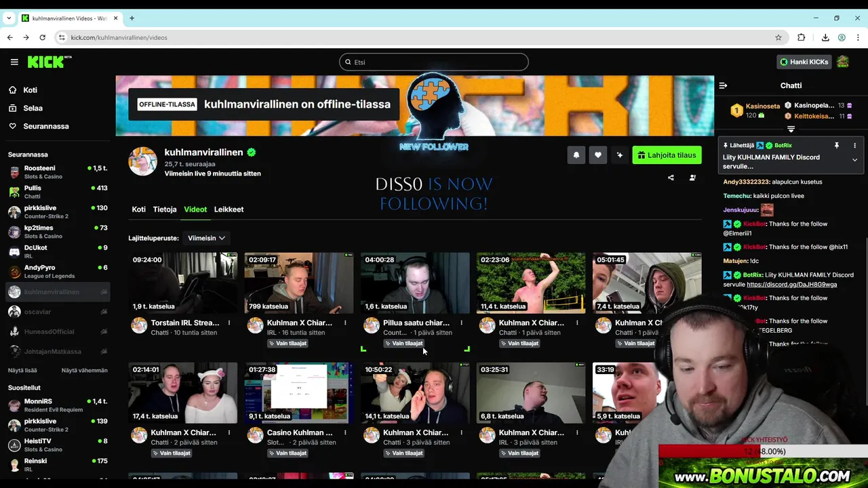
Task: Open HeistiTV in recommended channels
Action: pyautogui.click(x=58, y=445)
